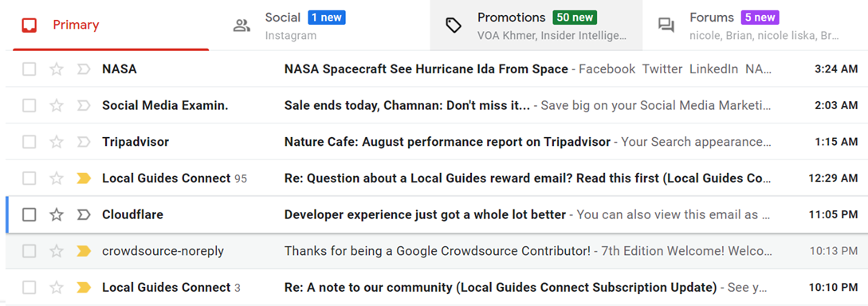Star the NASA email
The image size is (868, 306).
[x=57, y=69]
